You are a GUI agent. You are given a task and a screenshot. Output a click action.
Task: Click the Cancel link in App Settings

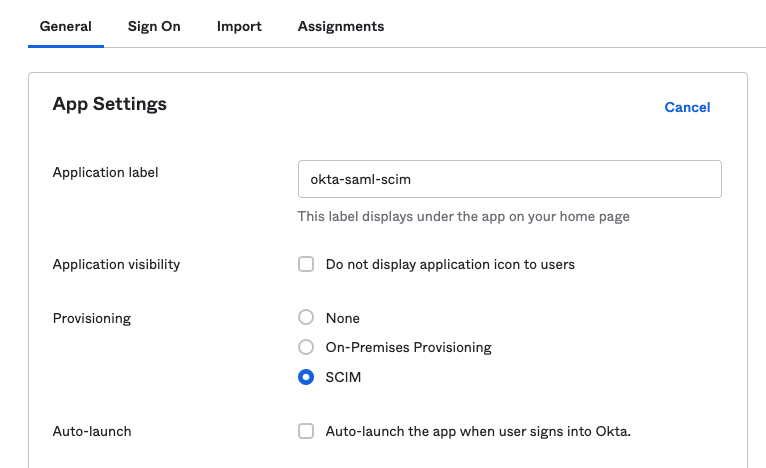[687, 107]
